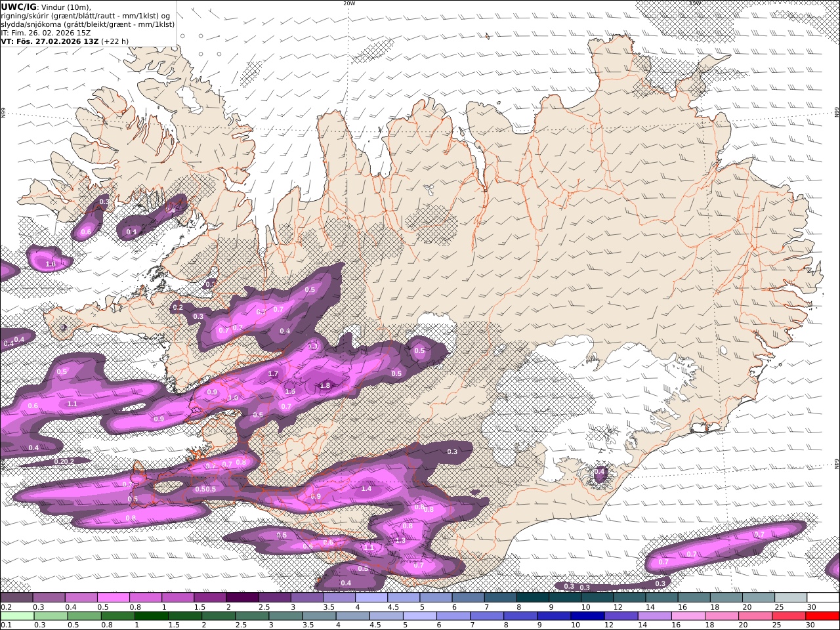840x630 pixels.
Task: Click the '0.2' tick label under the upper scale
Action: click(6, 608)
